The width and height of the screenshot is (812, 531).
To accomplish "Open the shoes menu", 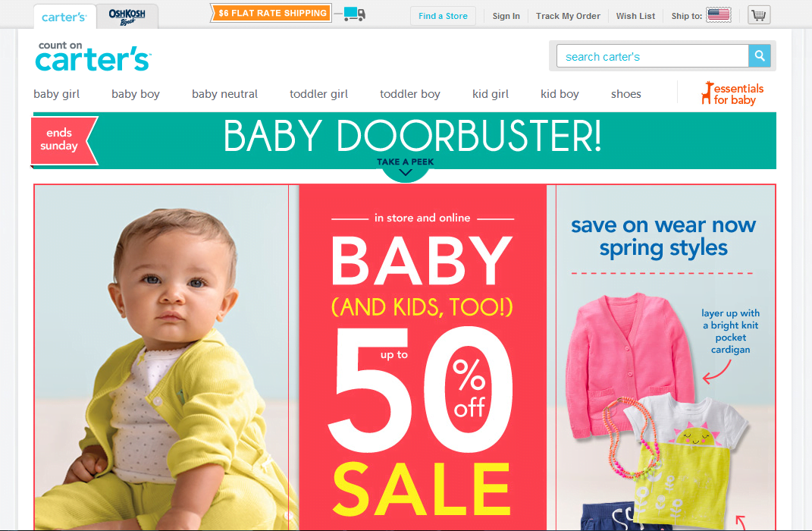I will tap(626, 94).
